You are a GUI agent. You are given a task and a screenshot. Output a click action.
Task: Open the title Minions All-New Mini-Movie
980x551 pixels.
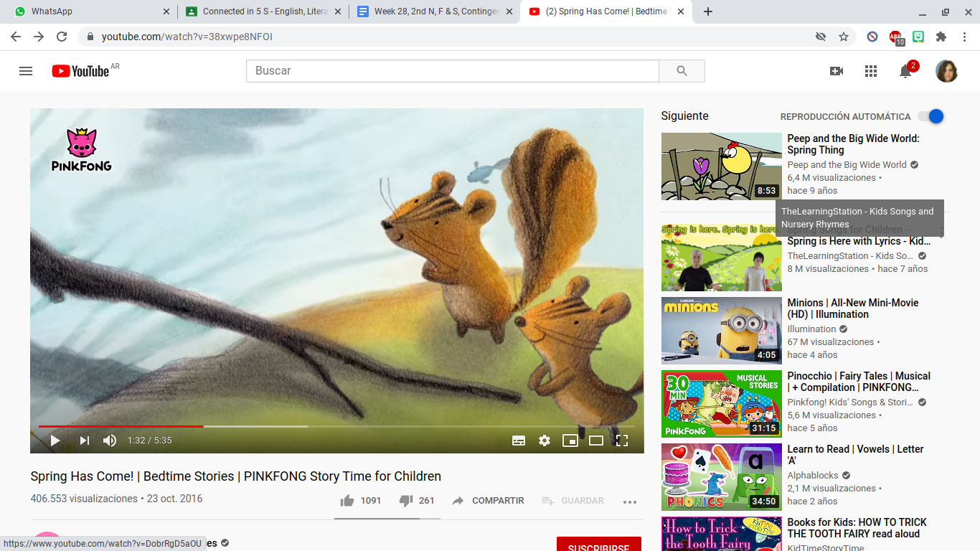tap(853, 309)
